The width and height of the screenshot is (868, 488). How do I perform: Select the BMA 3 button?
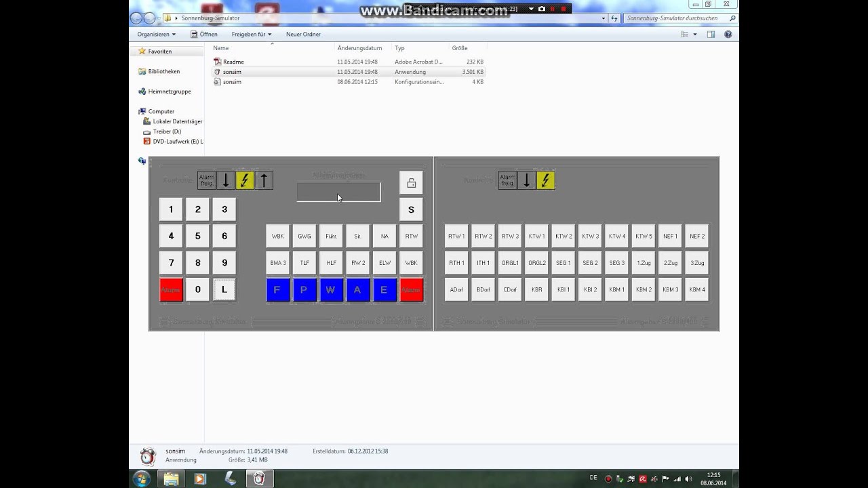click(278, 263)
